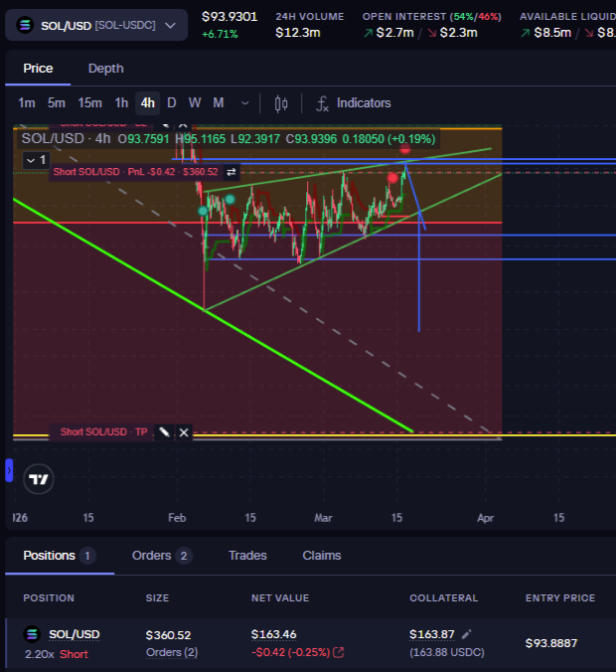Click the Solana icon in the position row
Viewport: 616px width, 672px height.
pos(32,634)
